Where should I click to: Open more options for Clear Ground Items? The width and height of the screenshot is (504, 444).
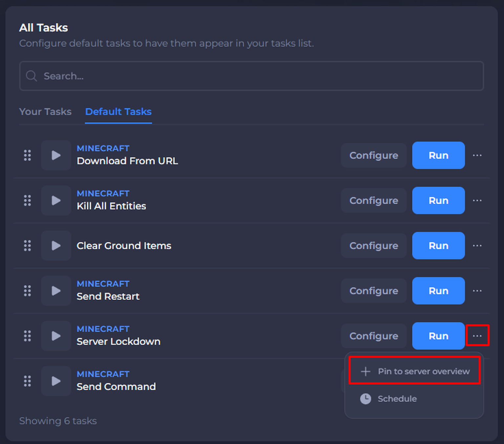pos(477,246)
